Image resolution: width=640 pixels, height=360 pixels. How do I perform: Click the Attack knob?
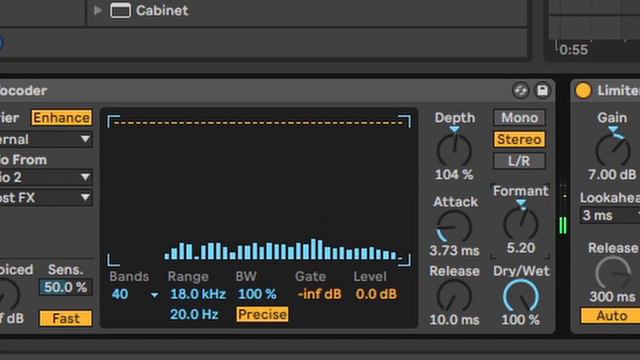tap(454, 226)
